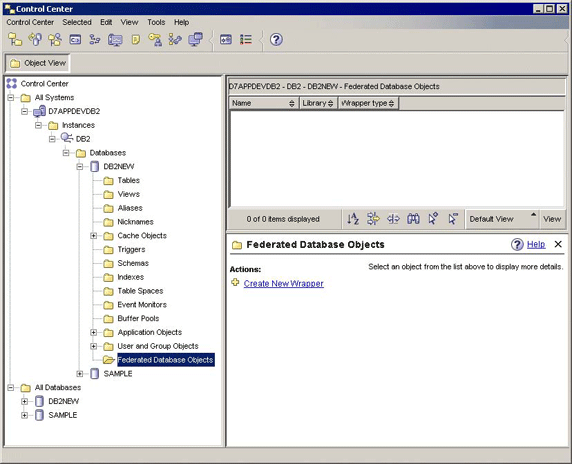Open the Tools menu

(x=156, y=22)
